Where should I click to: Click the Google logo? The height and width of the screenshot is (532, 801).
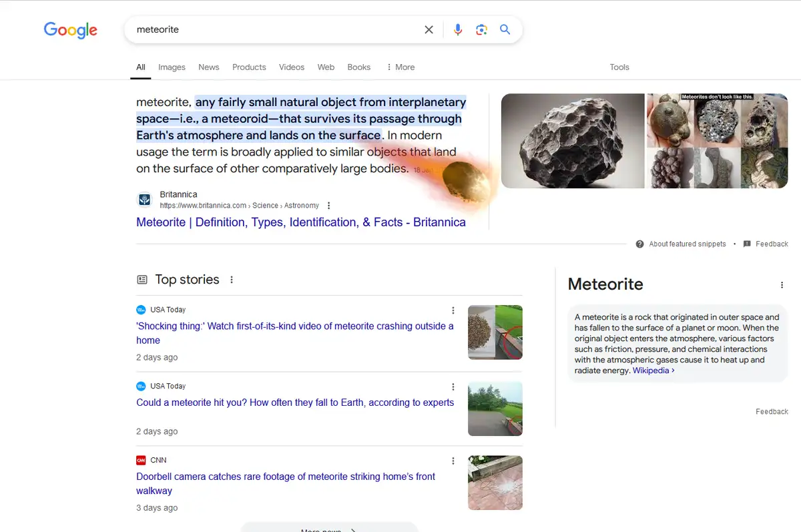pyautogui.click(x=71, y=30)
